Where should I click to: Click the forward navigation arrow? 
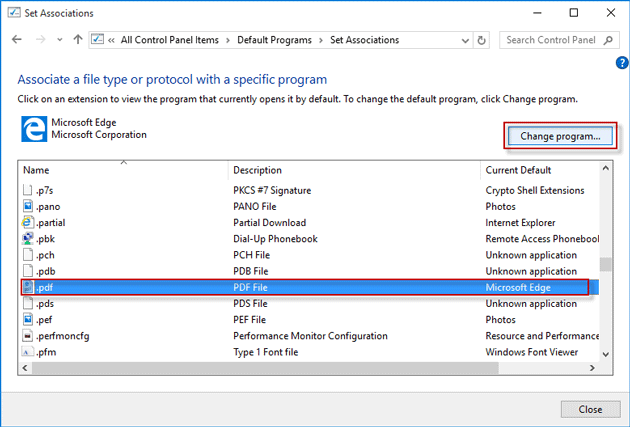point(41,39)
